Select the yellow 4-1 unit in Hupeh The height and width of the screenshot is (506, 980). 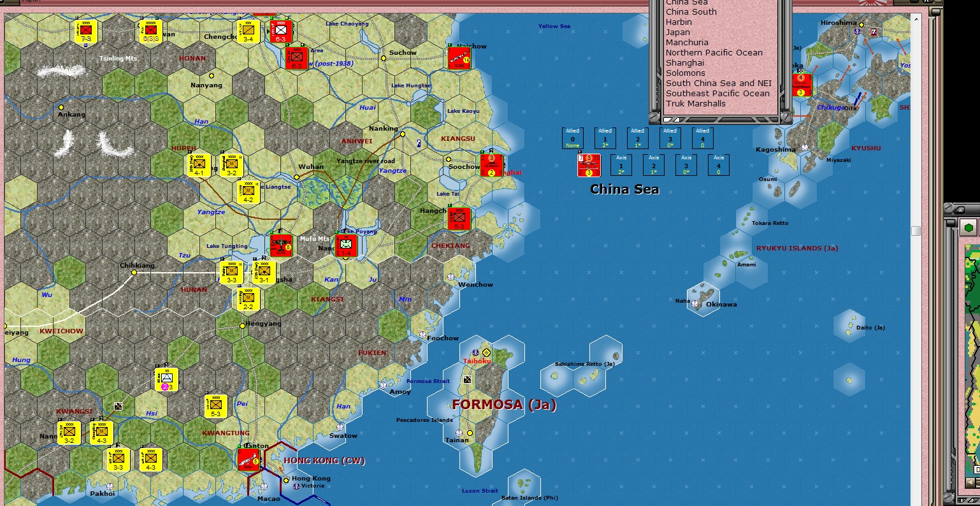pos(199,164)
